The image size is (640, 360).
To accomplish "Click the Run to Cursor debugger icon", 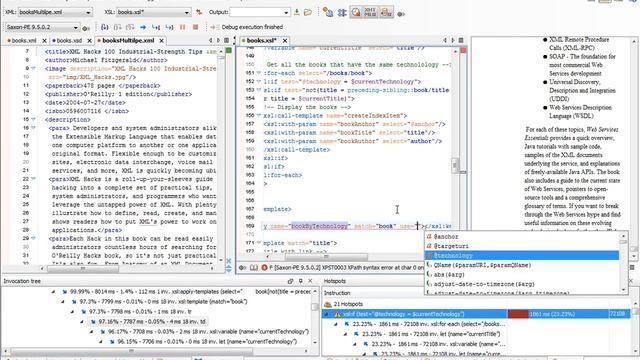I will pyautogui.click(x=156, y=27).
